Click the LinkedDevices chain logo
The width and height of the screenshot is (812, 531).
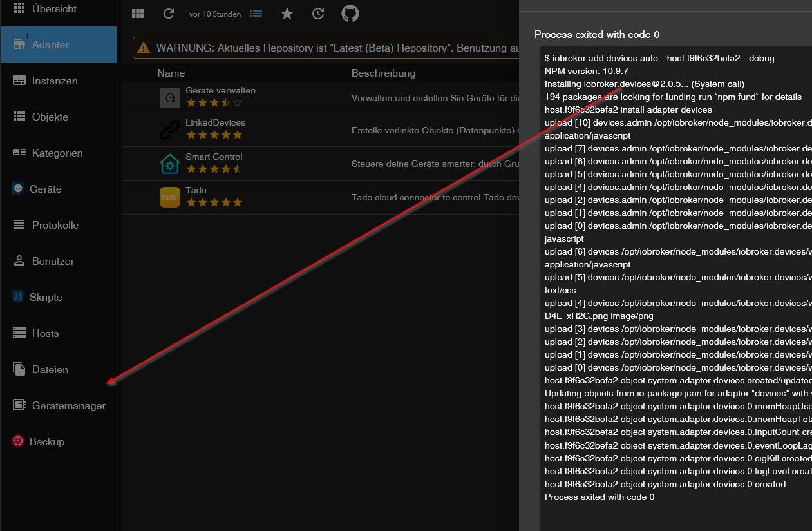pyautogui.click(x=170, y=131)
